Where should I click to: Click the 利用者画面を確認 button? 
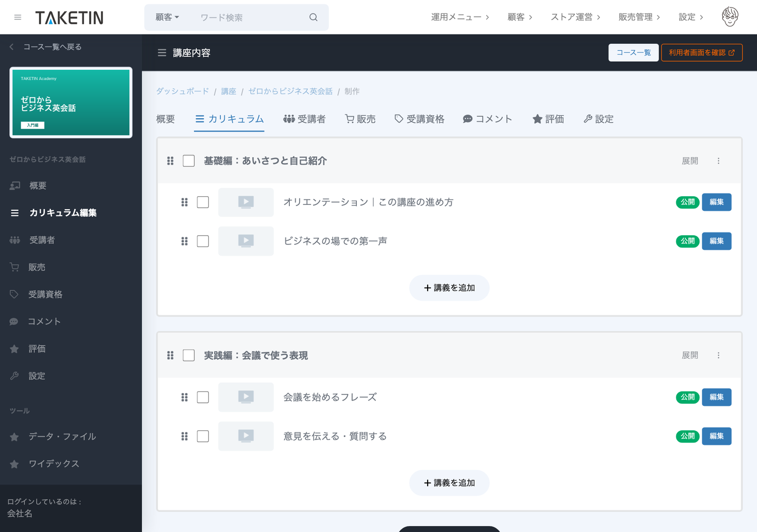coord(701,53)
